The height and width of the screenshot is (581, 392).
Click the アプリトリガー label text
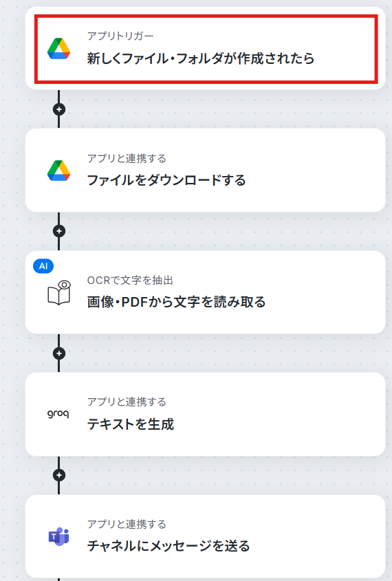tap(120, 36)
